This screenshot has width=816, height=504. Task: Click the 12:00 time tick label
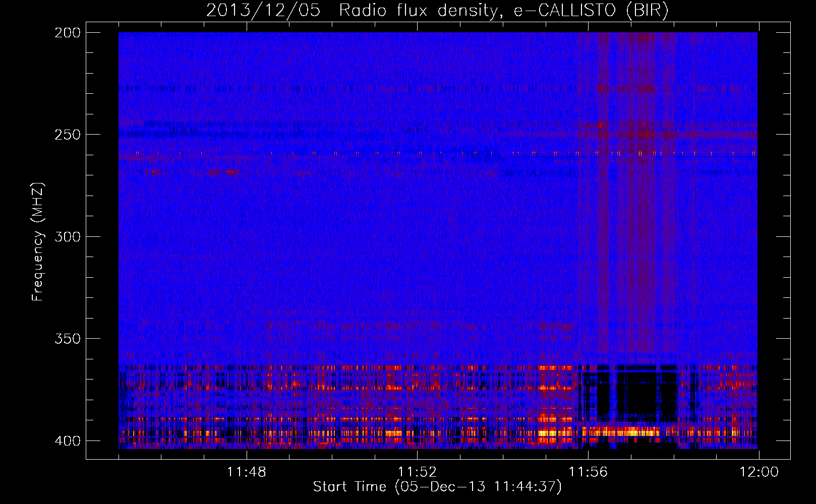tap(759, 472)
